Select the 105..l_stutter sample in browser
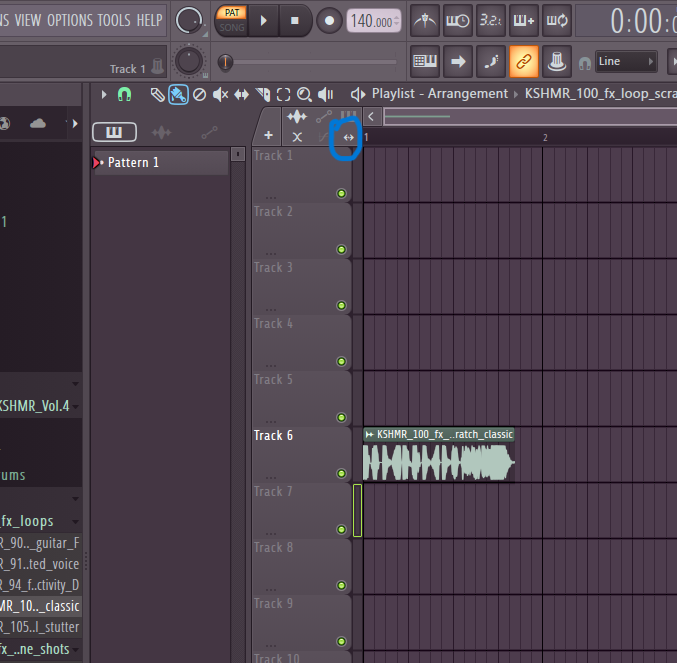The height and width of the screenshot is (663, 677). point(40,627)
